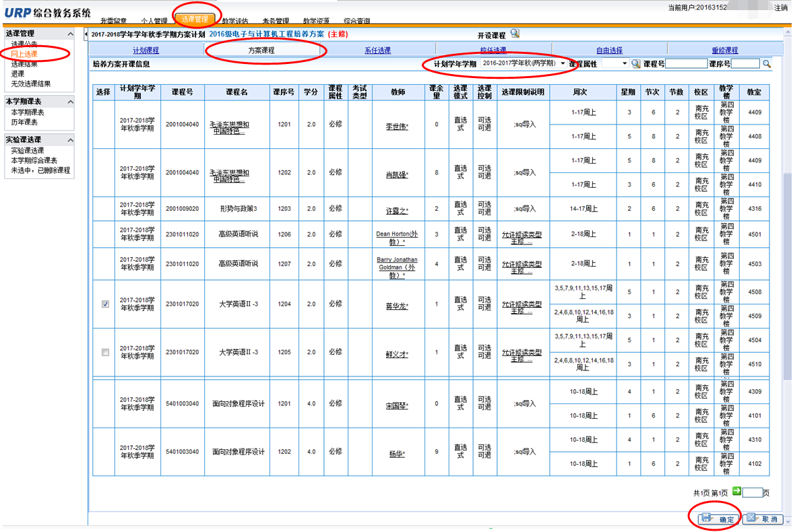The image size is (793, 532).
Task: Open teacher link Dean Horton(外教)
Action: coord(396,238)
